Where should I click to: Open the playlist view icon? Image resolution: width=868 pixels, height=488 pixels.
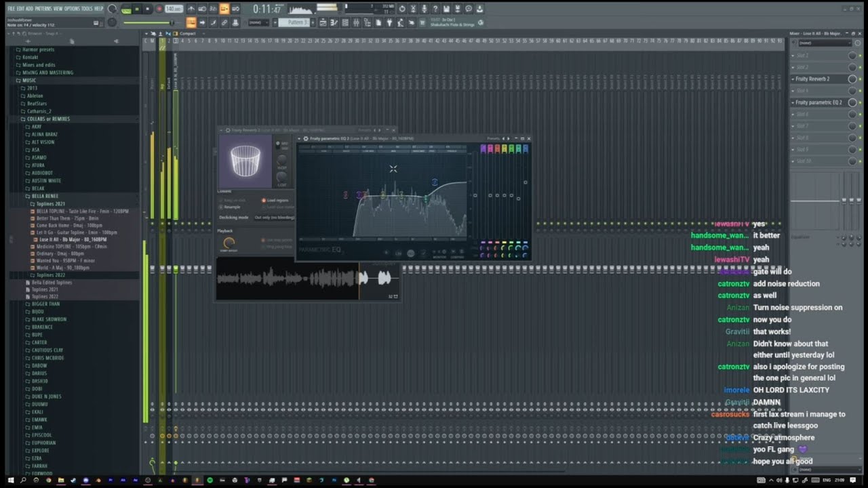[x=323, y=22]
